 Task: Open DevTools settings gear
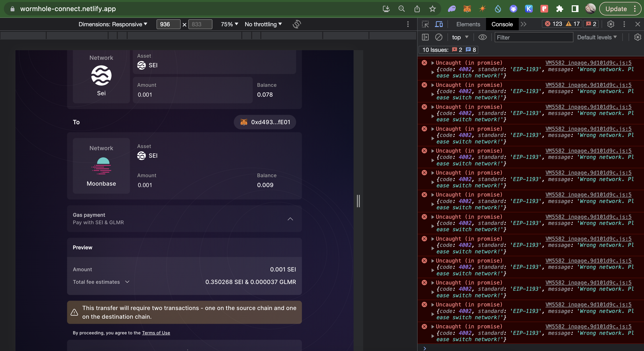point(611,24)
